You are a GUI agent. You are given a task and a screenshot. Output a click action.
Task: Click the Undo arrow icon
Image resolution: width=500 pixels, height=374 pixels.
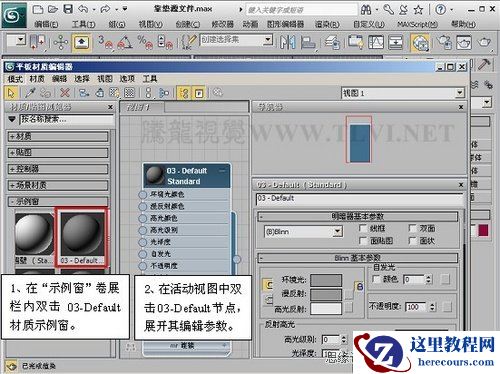pyautogui.click(x=83, y=9)
